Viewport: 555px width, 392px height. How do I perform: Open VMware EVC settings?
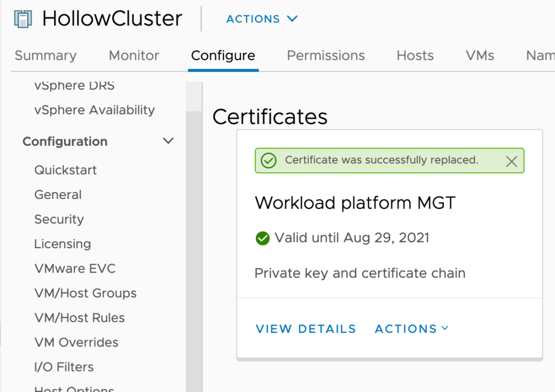pos(75,269)
